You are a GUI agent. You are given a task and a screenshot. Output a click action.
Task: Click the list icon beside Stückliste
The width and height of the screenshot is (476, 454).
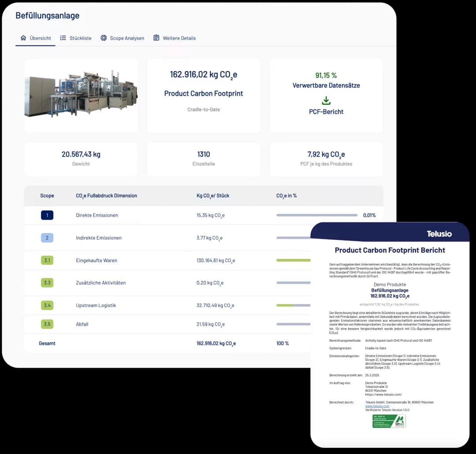pos(63,38)
